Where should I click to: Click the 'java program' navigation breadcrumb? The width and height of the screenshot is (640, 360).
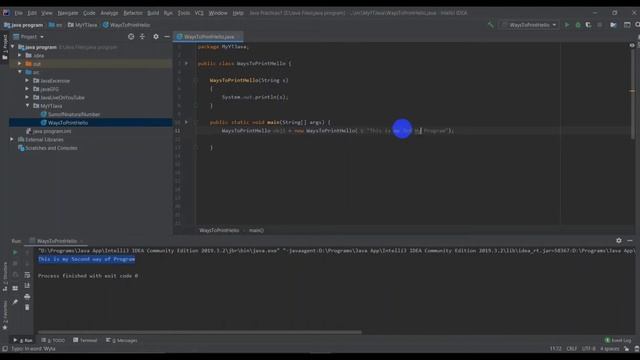click(x=23, y=25)
